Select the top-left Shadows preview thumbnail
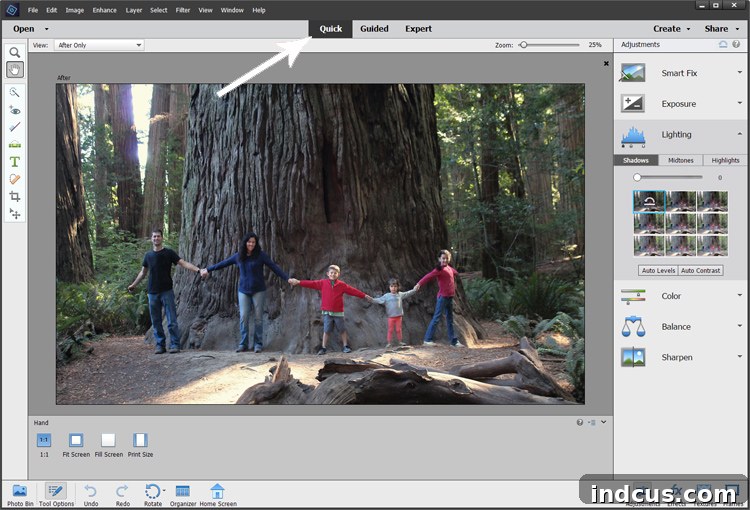The width and height of the screenshot is (750, 510). pos(649,201)
